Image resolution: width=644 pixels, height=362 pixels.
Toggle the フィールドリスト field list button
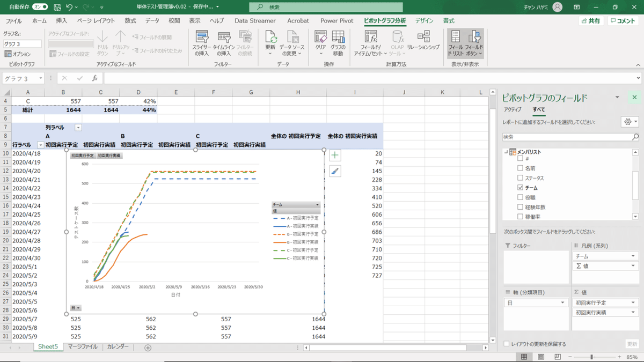pos(455,43)
